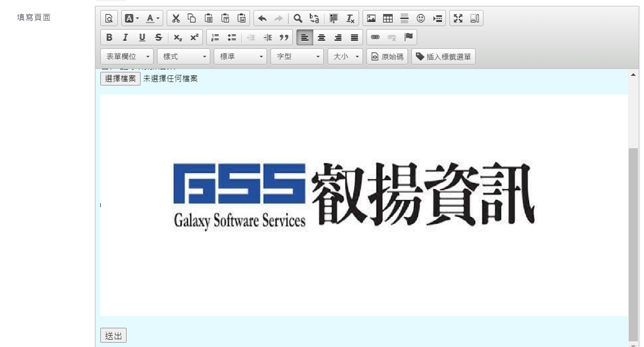This screenshot has height=347, width=644.
Task: Insert an image via the toolbar
Action: pyautogui.click(x=371, y=18)
